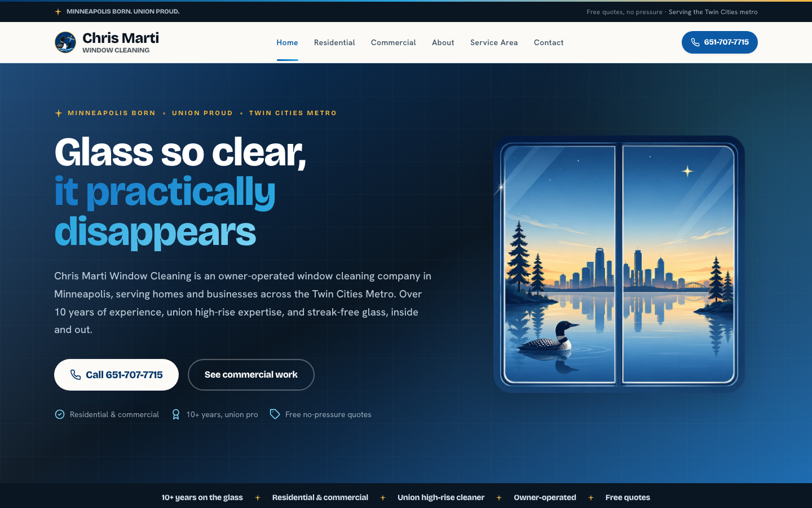
Task: Click the Chris Marti brand name
Action: pyautogui.click(x=121, y=38)
